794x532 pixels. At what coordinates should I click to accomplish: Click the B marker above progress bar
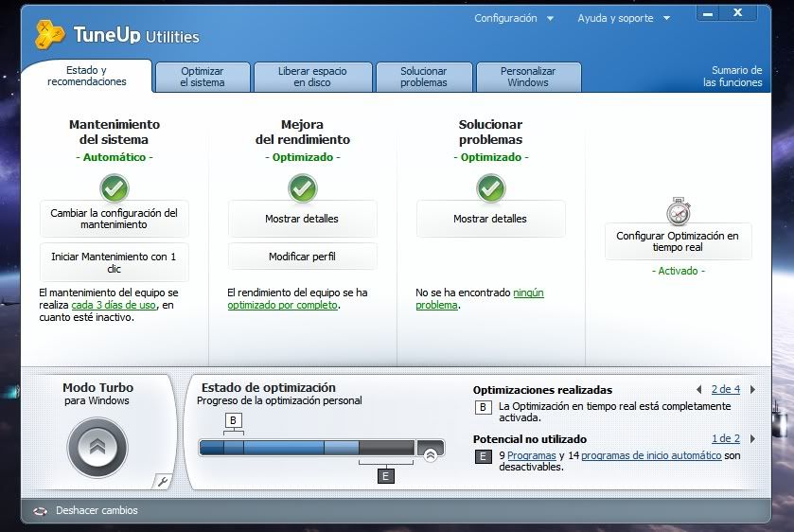point(233,420)
